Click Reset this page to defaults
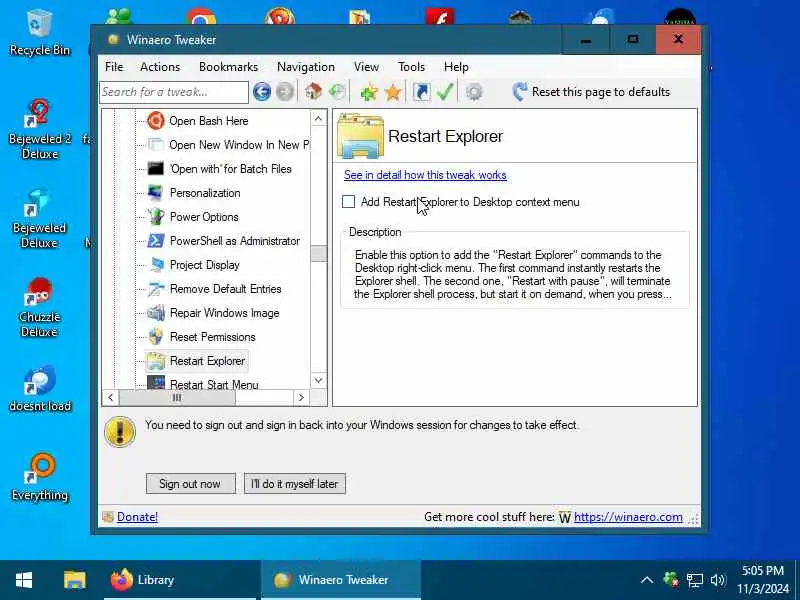The height and width of the screenshot is (600, 800). pyautogui.click(x=591, y=92)
